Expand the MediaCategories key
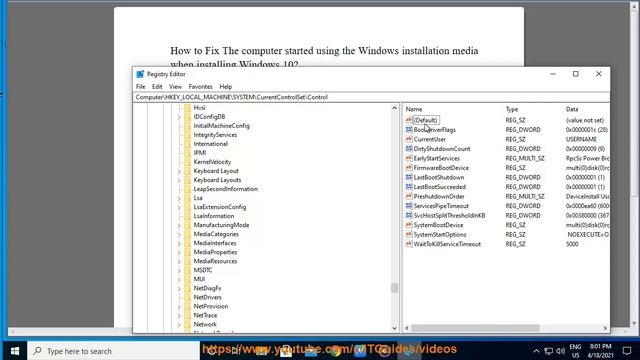Screen dimensions: 640x360 click(179, 234)
